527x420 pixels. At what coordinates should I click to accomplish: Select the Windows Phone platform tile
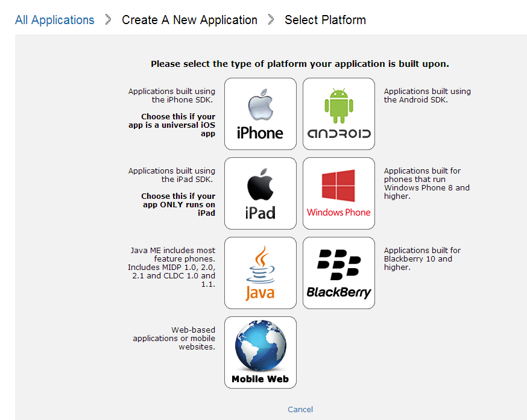coord(338,193)
